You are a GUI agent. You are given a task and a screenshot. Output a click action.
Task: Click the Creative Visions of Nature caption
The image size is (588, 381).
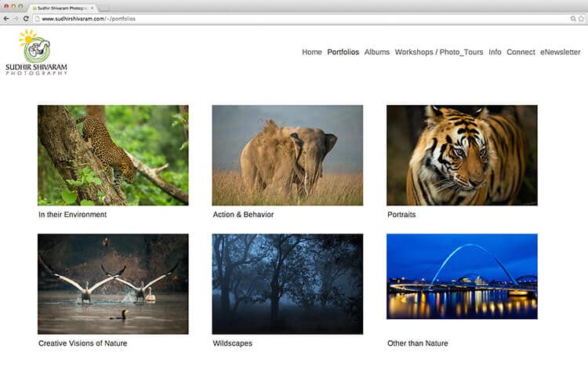(x=82, y=343)
